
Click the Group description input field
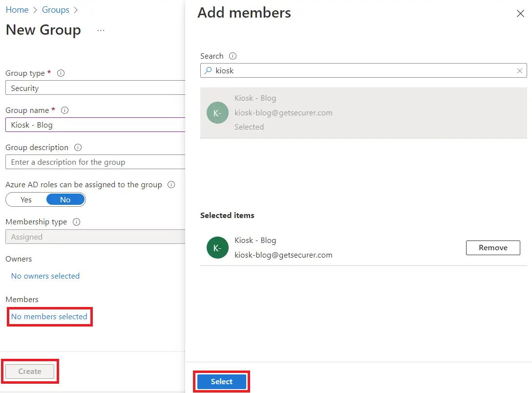point(95,162)
